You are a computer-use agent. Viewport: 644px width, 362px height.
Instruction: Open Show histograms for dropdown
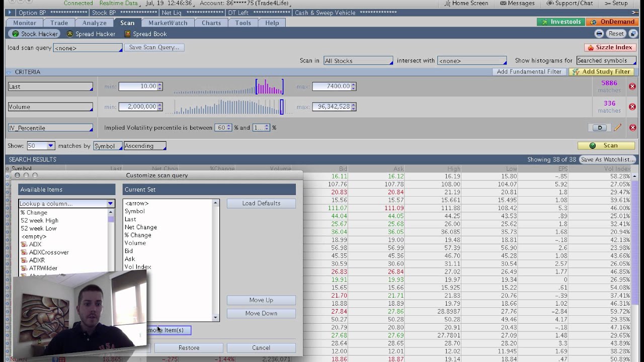(x=606, y=61)
